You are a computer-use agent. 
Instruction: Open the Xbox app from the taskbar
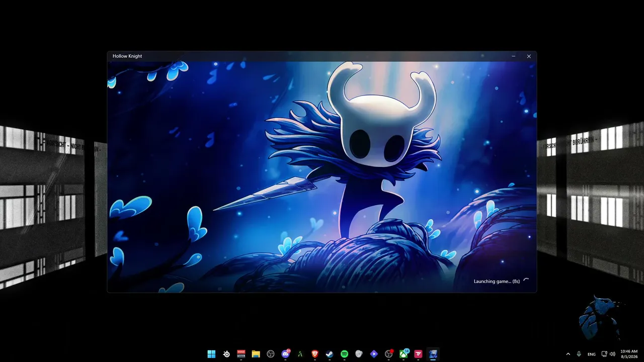point(404,354)
